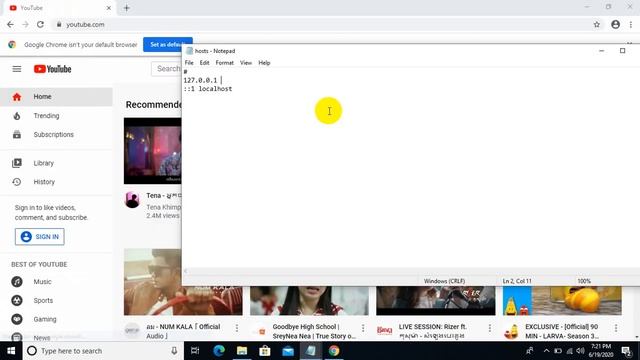Open Task View on the taskbar

point(195,351)
